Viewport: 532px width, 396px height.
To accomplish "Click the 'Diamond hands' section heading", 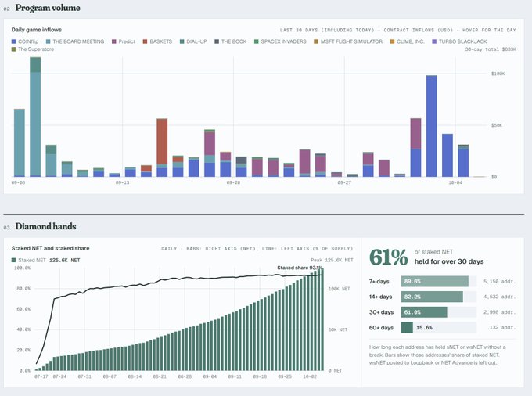I will point(45,226).
